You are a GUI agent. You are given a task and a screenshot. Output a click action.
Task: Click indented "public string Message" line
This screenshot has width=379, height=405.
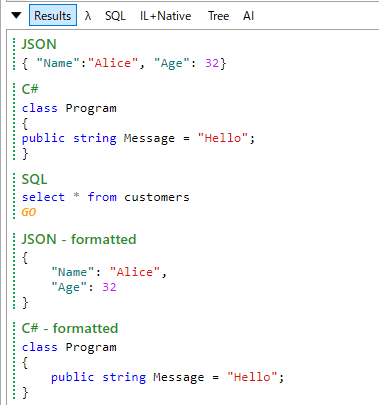167,377
